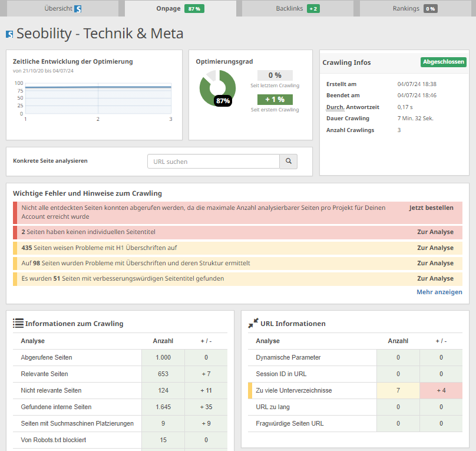The height and width of the screenshot is (451, 476).
Task: Click the +2 badge on Backlinks tab
Action: click(x=313, y=9)
